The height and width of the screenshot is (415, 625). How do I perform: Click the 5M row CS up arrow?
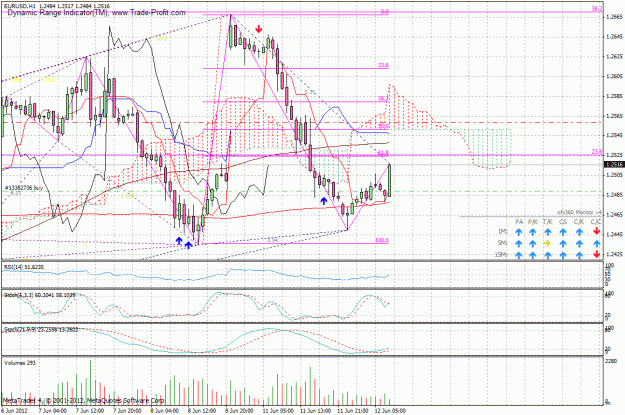pyautogui.click(x=563, y=243)
